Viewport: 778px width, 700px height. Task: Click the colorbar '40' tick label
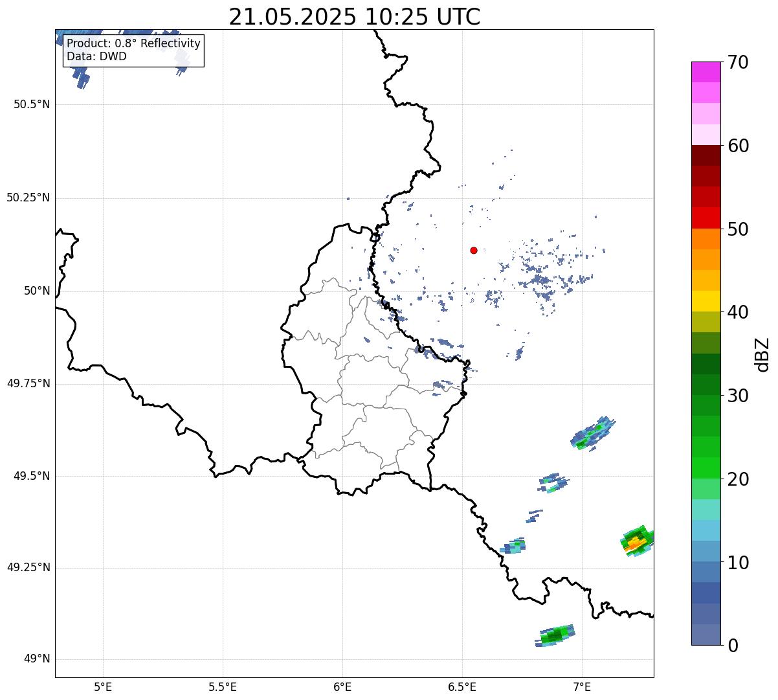(738, 312)
